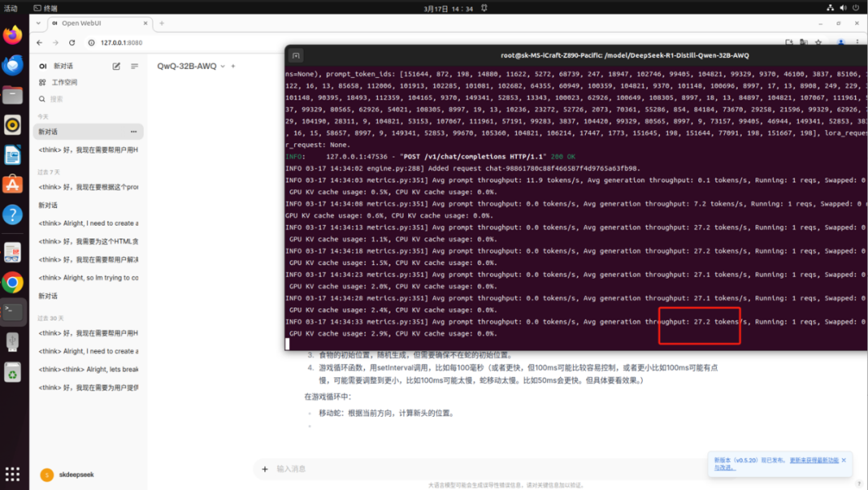Open new tab button in terminal window
The image size is (868, 490).
pos(296,55)
